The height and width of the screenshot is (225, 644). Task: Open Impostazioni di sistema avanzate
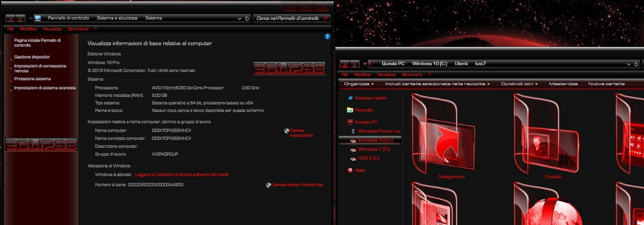[x=45, y=88]
